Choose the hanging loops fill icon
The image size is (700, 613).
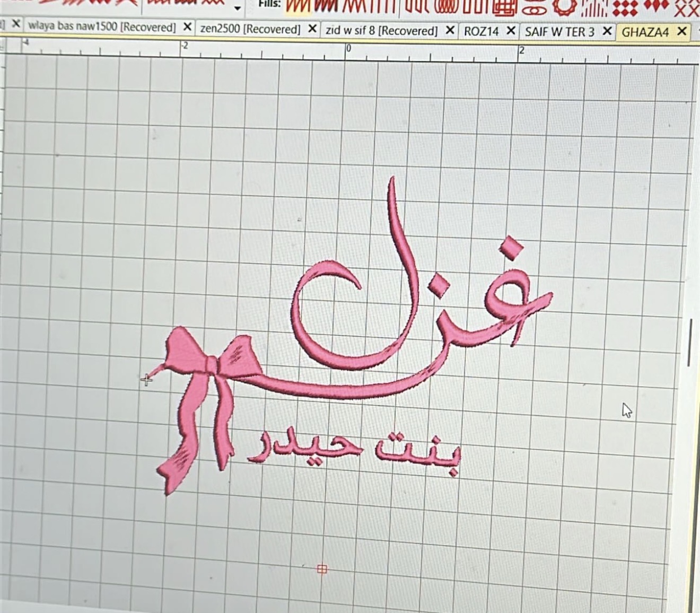tap(418, 7)
